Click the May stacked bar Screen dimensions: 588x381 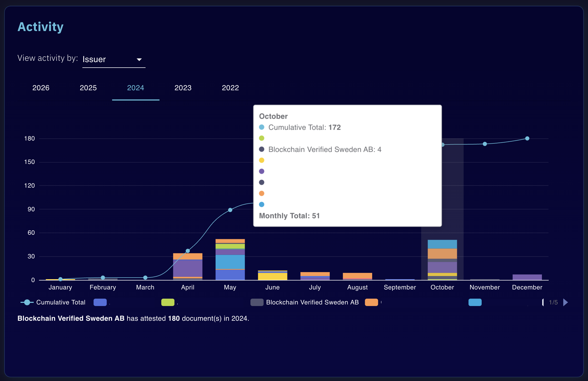pos(230,260)
